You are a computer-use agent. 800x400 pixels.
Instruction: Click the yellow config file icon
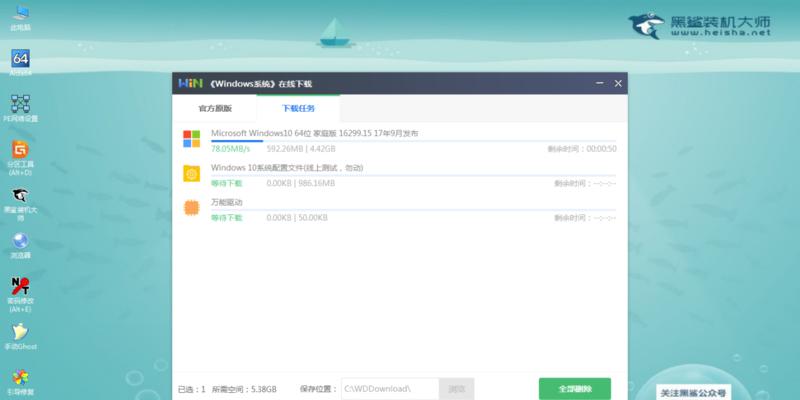192,173
